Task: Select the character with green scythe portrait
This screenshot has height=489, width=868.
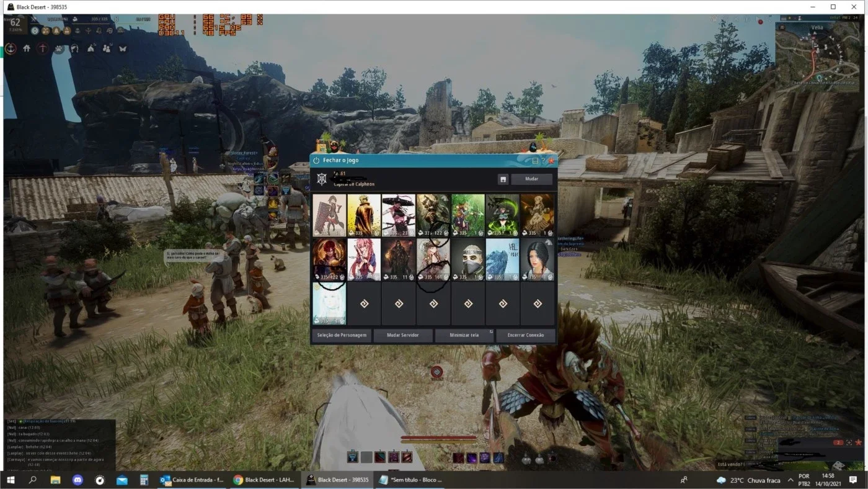Action: [503, 215]
